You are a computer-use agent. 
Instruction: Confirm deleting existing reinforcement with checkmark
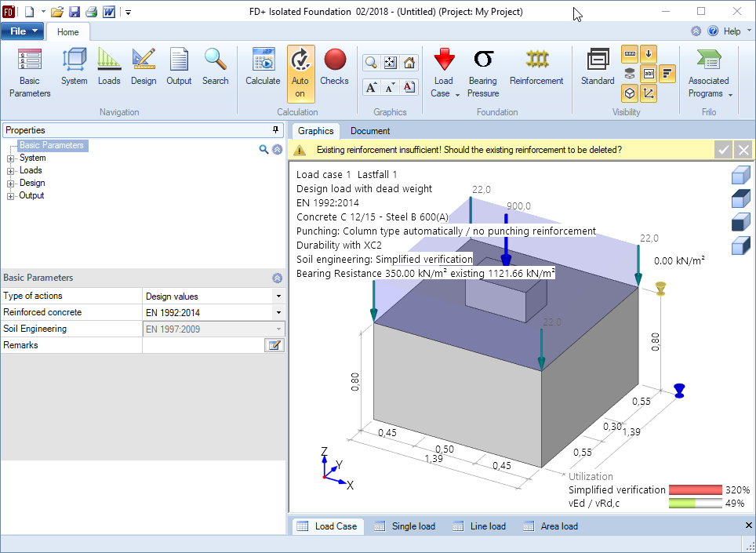(x=723, y=150)
